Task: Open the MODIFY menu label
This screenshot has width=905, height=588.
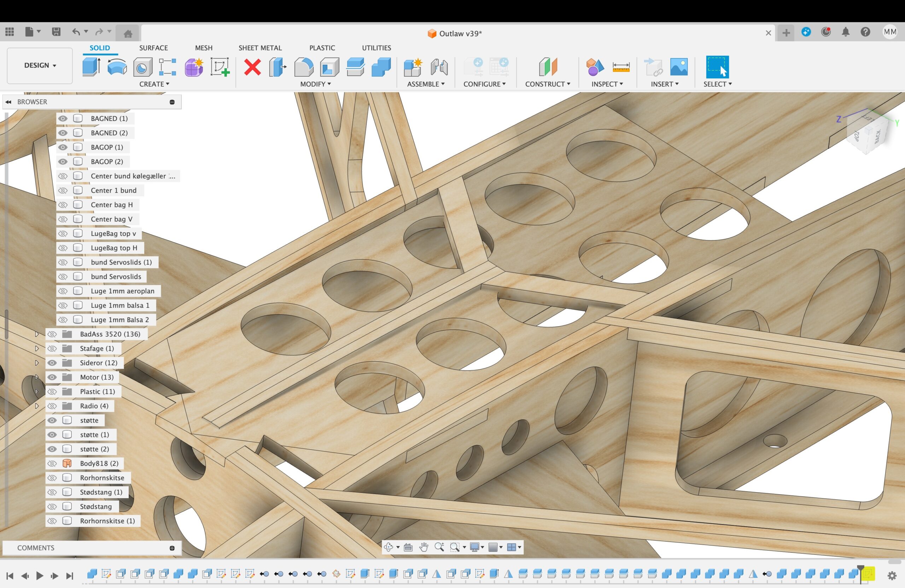Action: [316, 84]
